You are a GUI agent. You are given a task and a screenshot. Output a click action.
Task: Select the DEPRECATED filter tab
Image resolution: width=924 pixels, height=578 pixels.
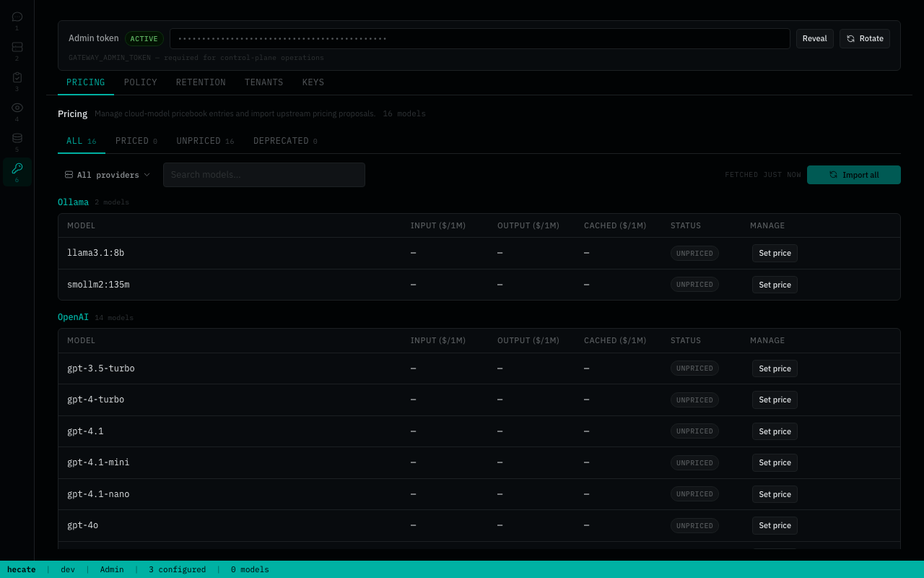(285, 141)
